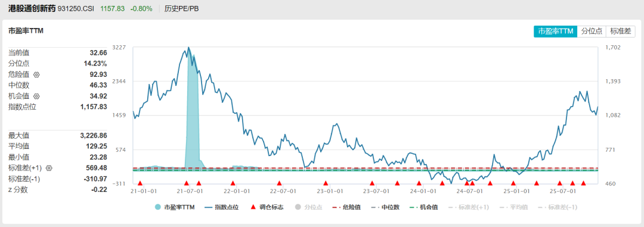Image resolution: width=644 pixels, height=227 pixels.
Task: Click the 最小值 value 23.28
Action: [x=98, y=157]
